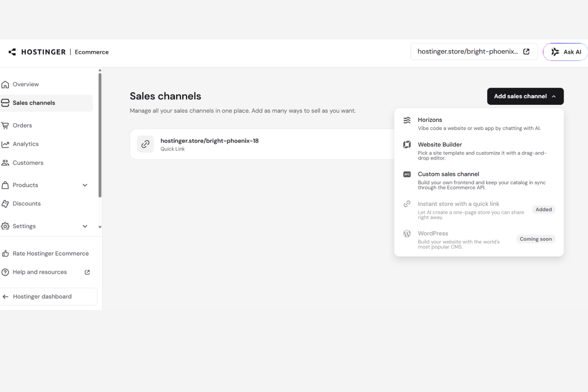The height and width of the screenshot is (392, 588).
Task: Click the Coming soon badge
Action: (x=536, y=239)
